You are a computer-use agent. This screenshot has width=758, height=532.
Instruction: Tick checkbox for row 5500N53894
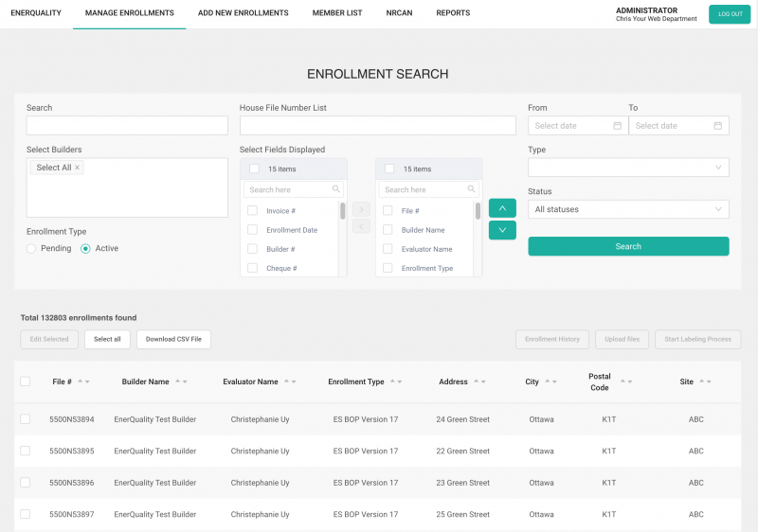26,419
